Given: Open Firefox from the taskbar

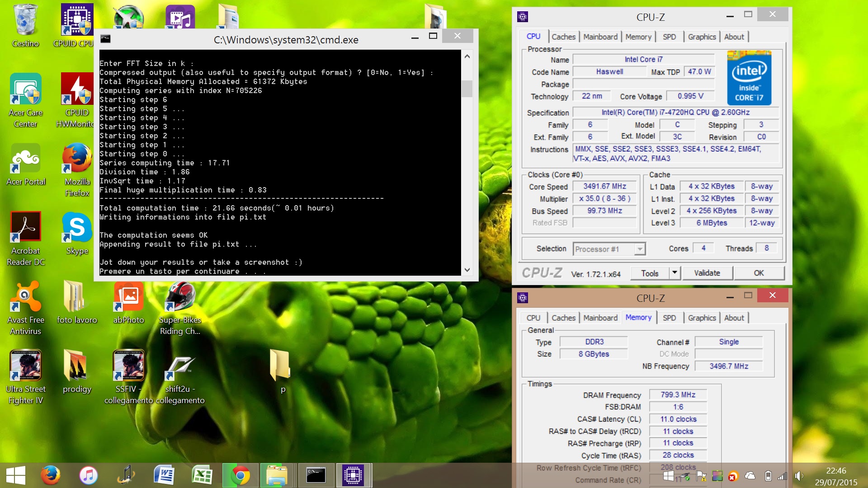Looking at the screenshot, I should tap(50, 475).
